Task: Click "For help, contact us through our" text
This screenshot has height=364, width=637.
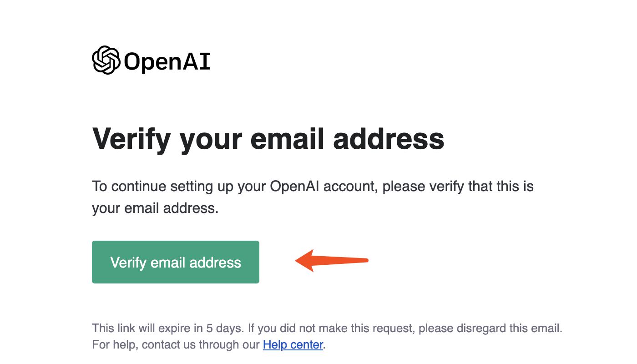Action: coord(176,345)
